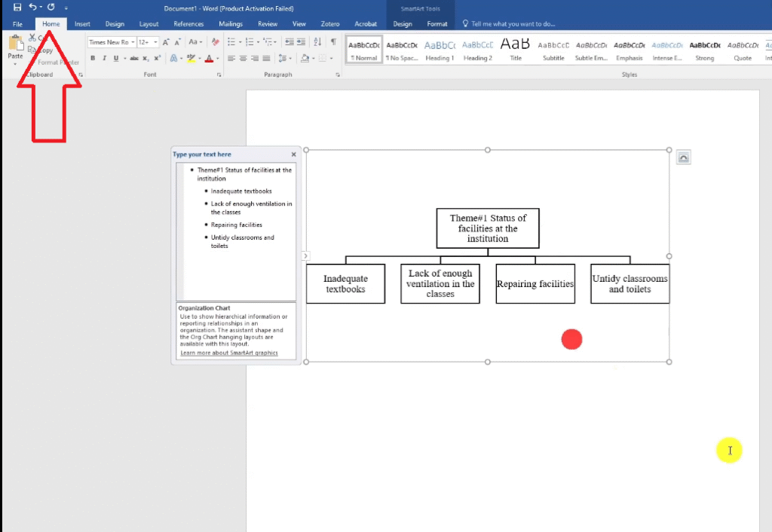Viewport: 772px width, 532px height.
Task: Click the Tell me what you want field
Action: tap(513, 24)
